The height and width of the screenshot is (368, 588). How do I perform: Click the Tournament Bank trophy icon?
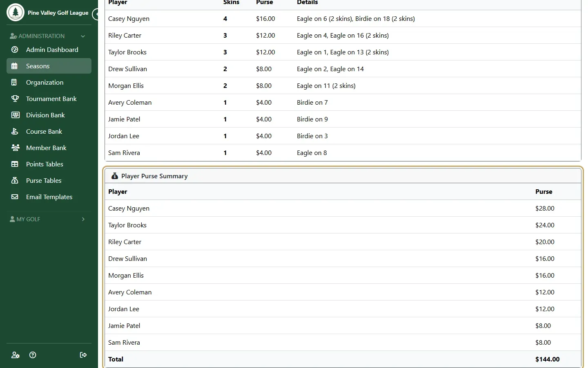pyautogui.click(x=15, y=99)
